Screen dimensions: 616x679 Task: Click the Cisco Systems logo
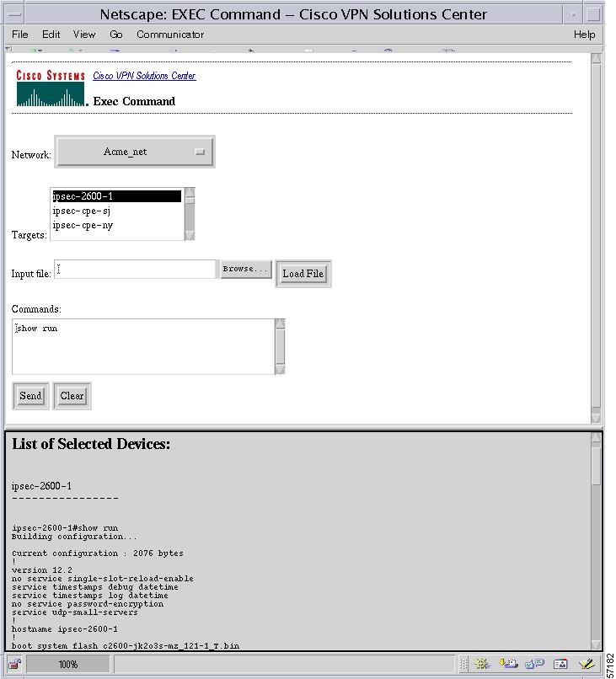[51, 88]
